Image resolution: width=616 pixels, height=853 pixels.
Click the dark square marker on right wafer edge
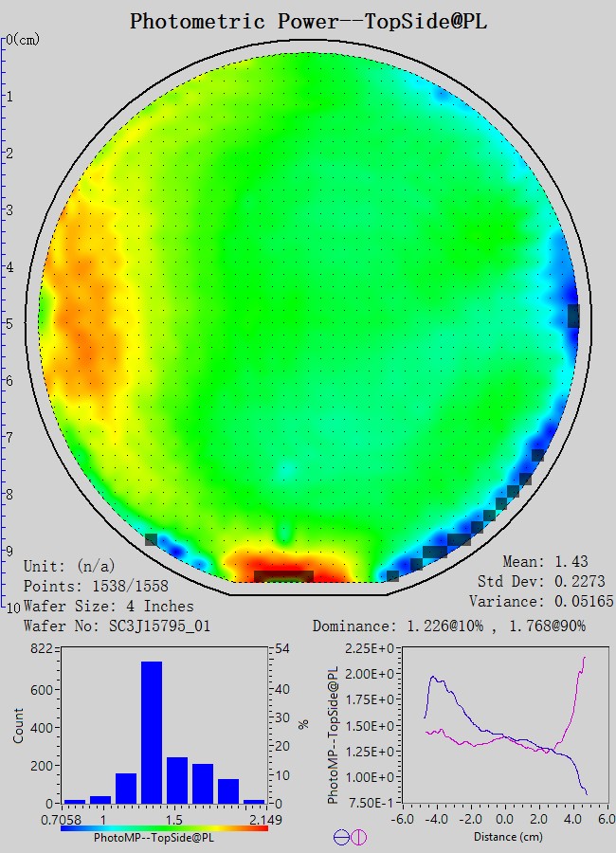[x=573, y=316]
